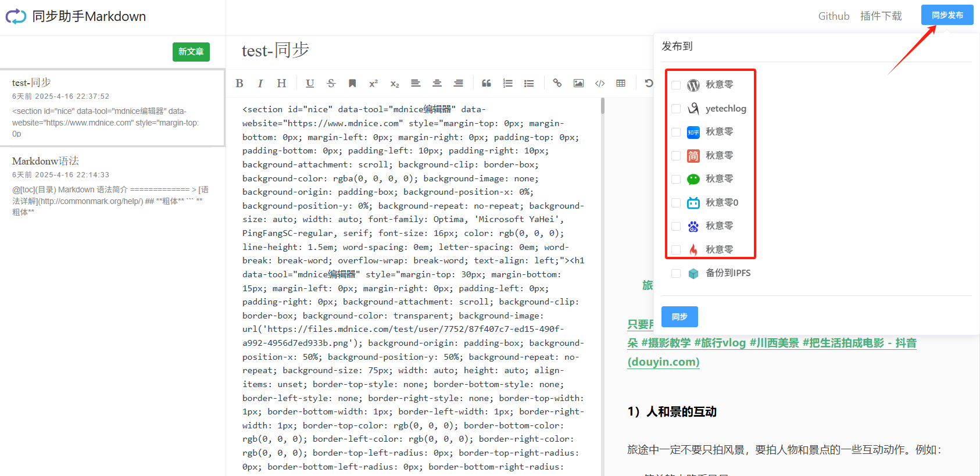Click the 秋意零0 account label
Image resolution: width=980 pixels, height=476 pixels.
(x=722, y=203)
